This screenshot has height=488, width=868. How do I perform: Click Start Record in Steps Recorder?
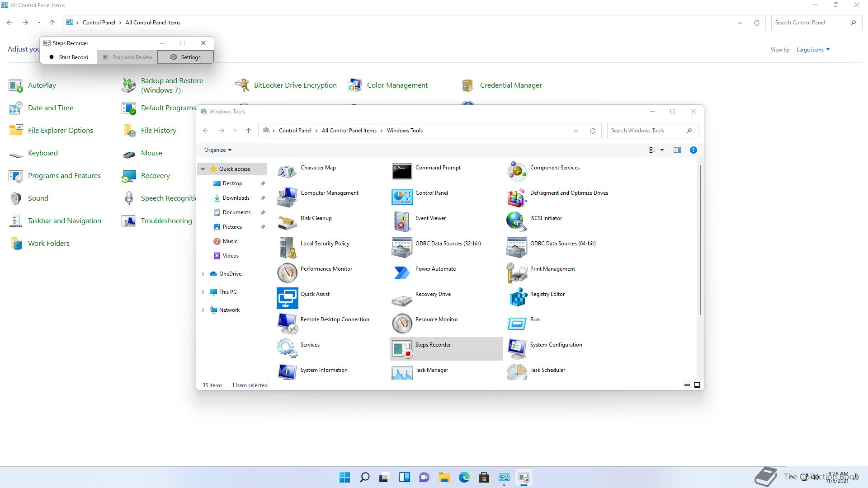point(69,57)
